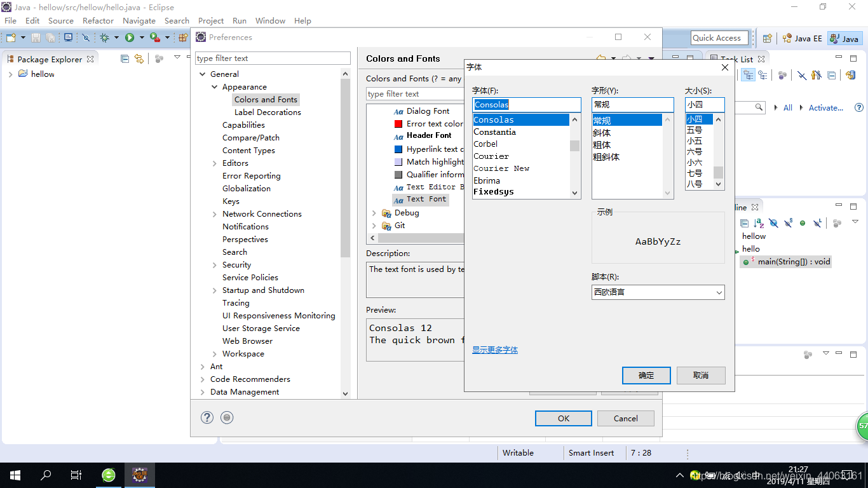Click 确定 in the font dialog
The width and height of the screenshot is (868, 488).
click(x=646, y=376)
